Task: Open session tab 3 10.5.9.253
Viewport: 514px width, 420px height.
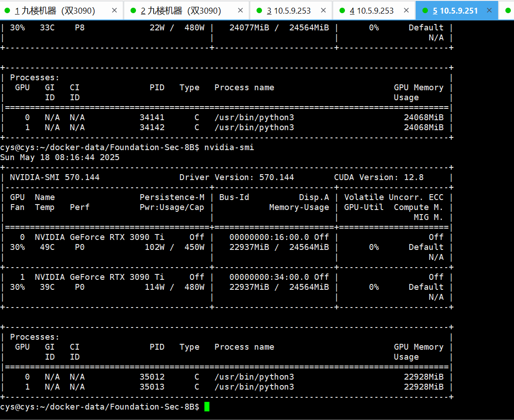Action: [291, 10]
